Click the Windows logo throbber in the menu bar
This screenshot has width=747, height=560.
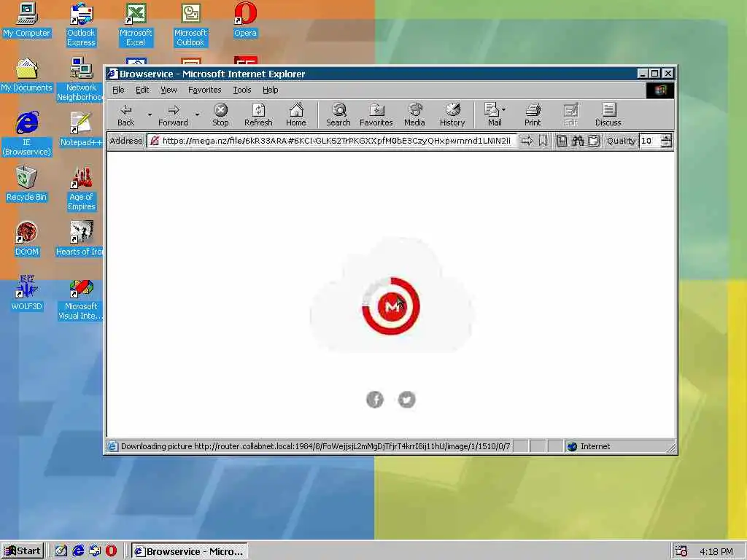pos(659,90)
